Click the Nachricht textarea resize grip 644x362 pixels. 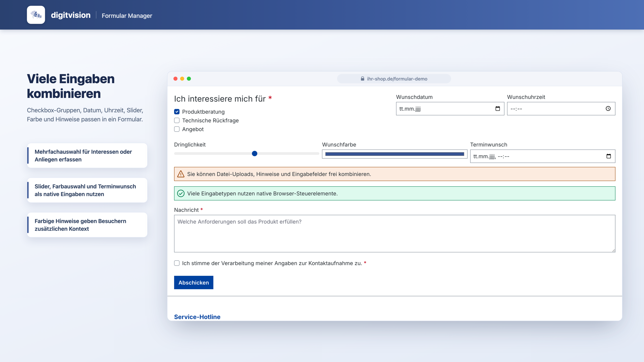pyautogui.click(x=613, y=250)
